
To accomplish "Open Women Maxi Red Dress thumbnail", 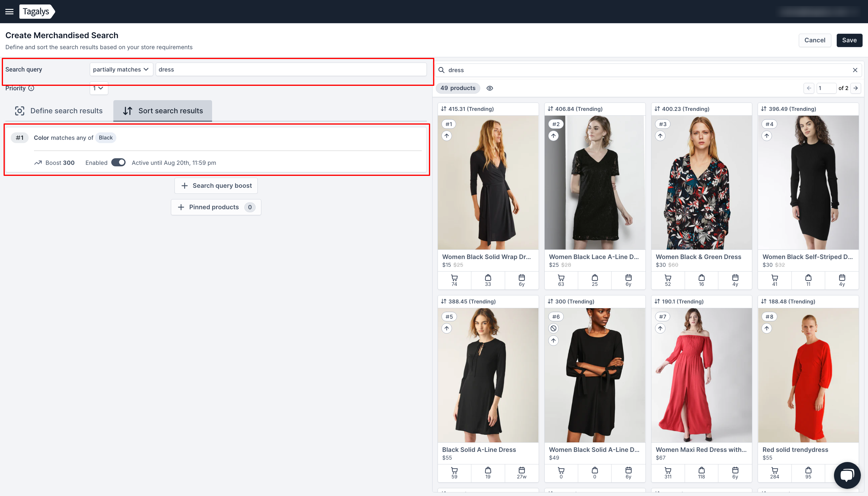I will (701, 375).
